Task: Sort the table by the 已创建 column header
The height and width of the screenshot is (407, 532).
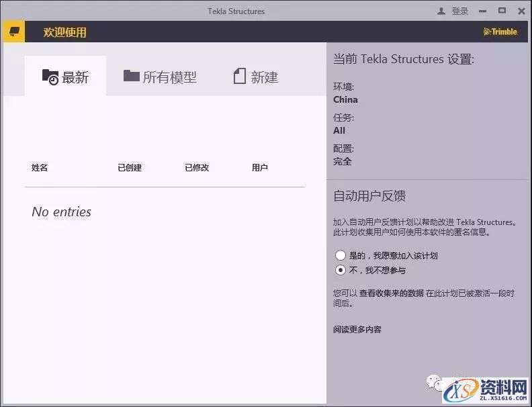Action: [130, 167]
